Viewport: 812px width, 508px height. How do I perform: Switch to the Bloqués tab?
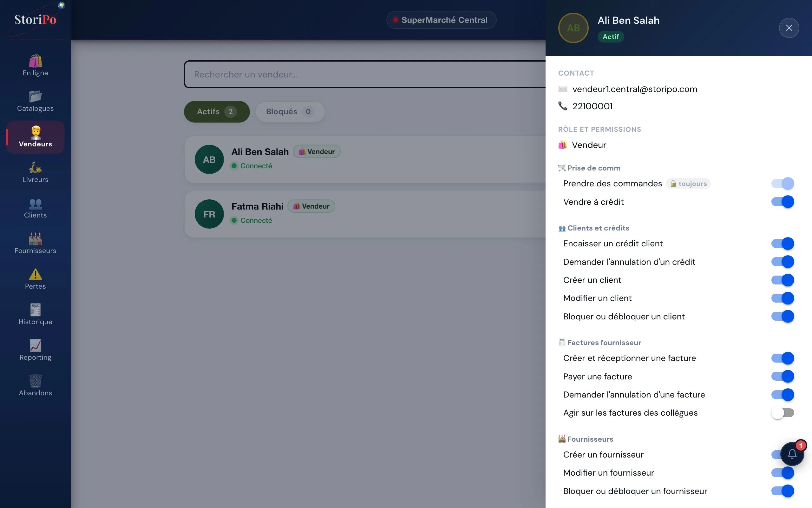click(x=290, y=111)
